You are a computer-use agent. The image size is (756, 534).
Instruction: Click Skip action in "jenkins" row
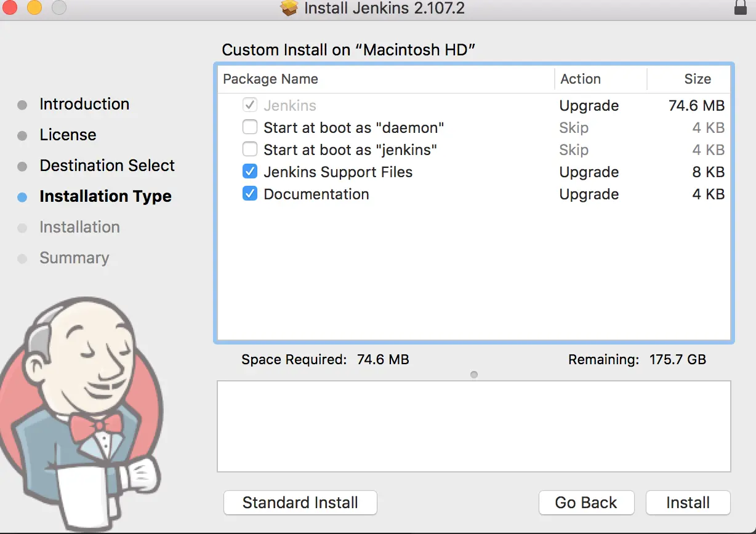pos(574,150)
